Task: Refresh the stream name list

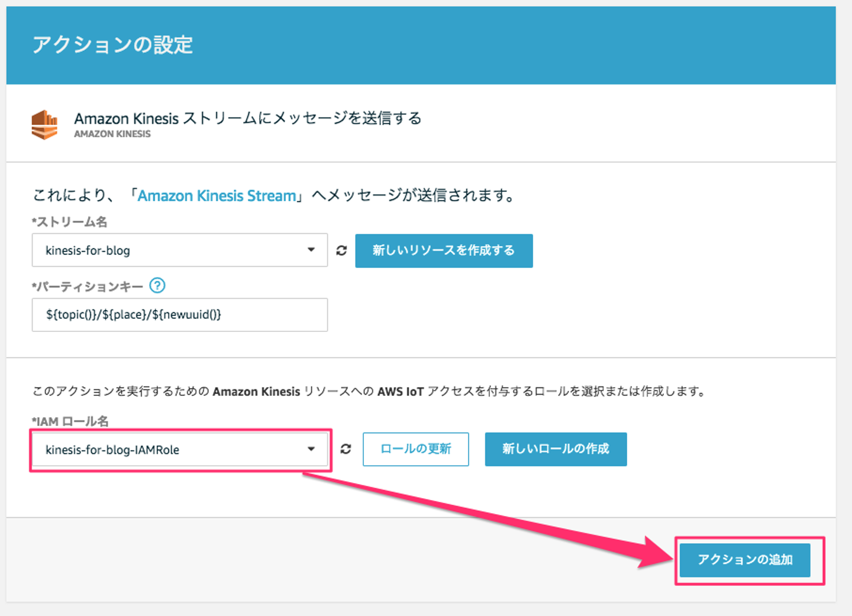Action: [341, 250]
